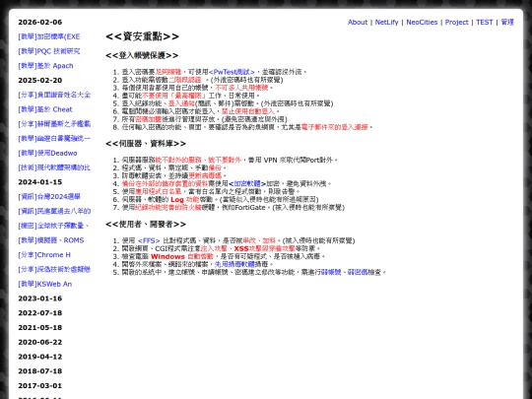This screenshot has height=399, width=532.
Task: Expand the 2020-06-22 date section
Action: pyautogui.click(x=40, y=342)
